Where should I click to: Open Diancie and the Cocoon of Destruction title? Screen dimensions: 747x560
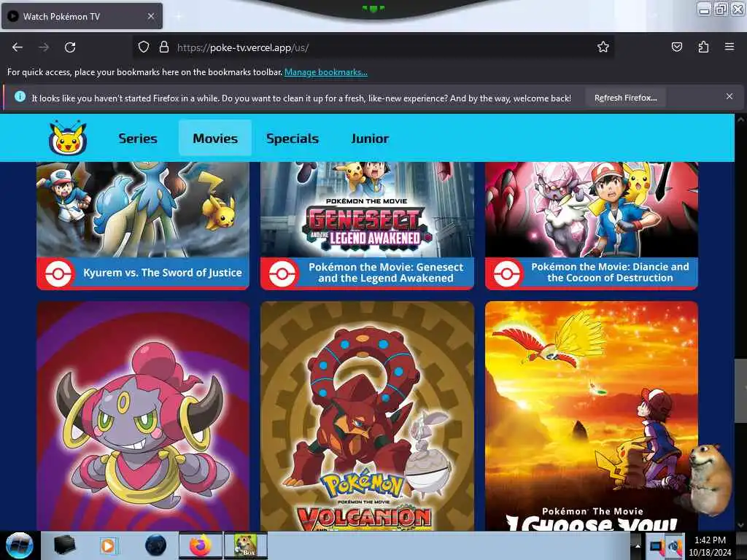click(610, 273)
